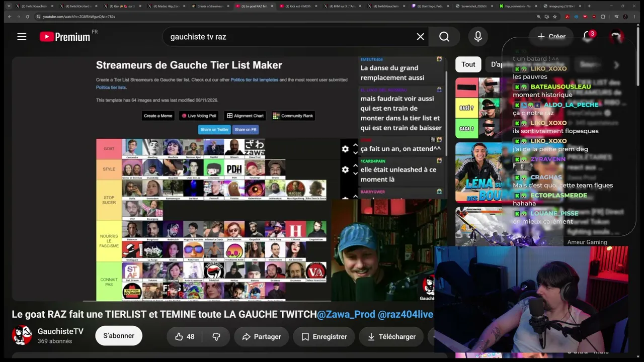Click the GauchisteTV channel avatar
Image resolution: width=644 pixels, height=362 pixels.
[22, 335]
